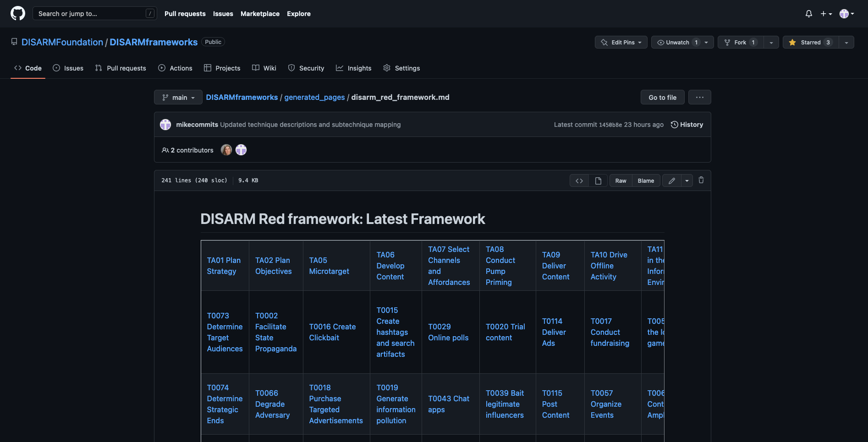Image resolution: width=868 pixels, height=442 pixels.
Task: Open TA08 Conduct Pump Priming link
Action: (500, 266)
